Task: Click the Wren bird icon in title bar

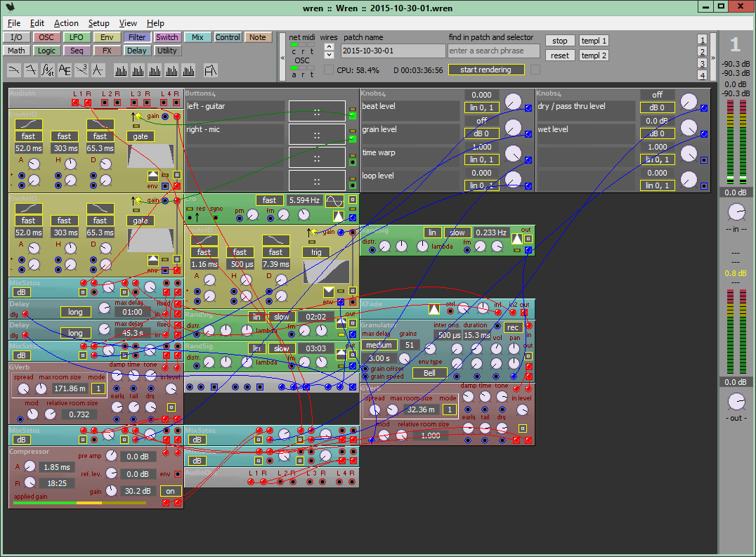Action: tap(10, 7)
